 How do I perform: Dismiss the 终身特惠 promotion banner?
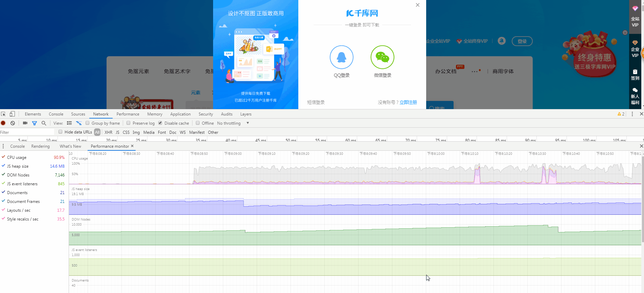pos(625,33)
